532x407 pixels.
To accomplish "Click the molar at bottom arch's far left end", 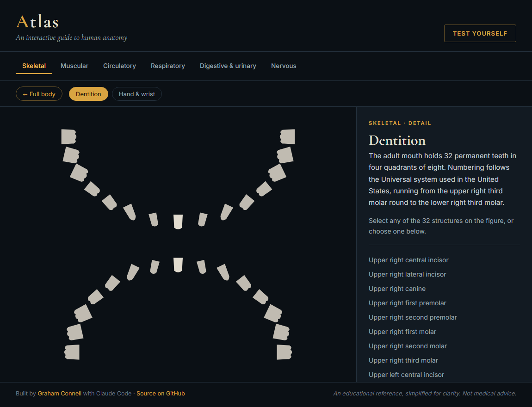I will (x=72, y=352).
